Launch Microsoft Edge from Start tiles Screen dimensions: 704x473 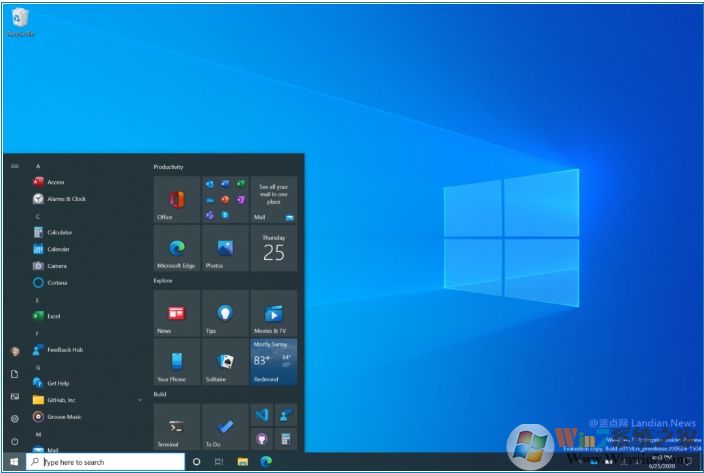[x=176, y=248]
